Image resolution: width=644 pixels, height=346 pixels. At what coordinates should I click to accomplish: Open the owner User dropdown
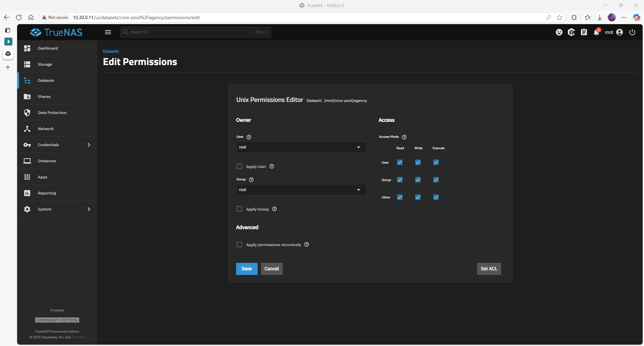point(301,147)
